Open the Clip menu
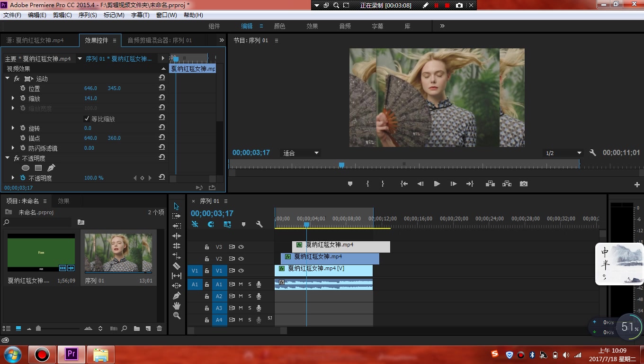The image size is (644, 364). [62, 15]
